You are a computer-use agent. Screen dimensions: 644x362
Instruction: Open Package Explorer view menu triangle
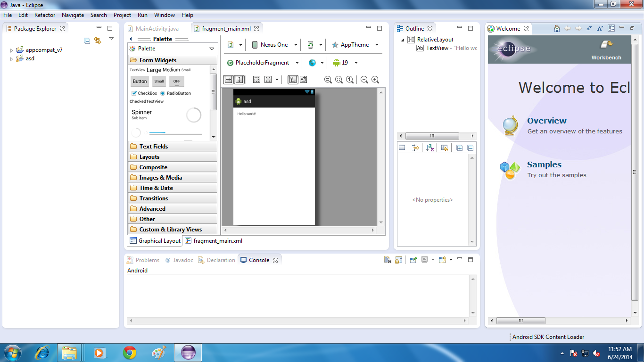point(111,39)
